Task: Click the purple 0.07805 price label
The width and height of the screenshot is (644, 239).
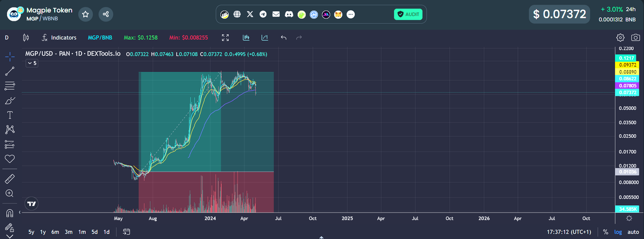Action: coord(627,86)
